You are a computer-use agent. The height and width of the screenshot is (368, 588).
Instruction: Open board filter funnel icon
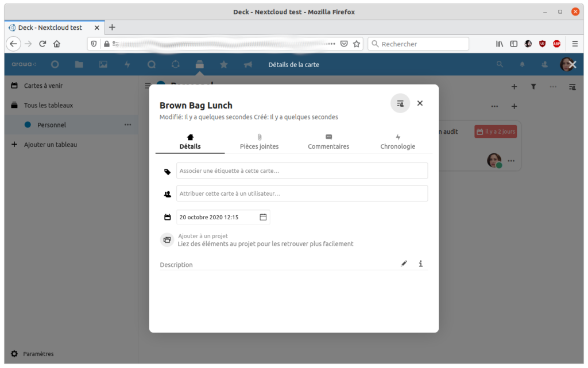(x=533, y=87)
